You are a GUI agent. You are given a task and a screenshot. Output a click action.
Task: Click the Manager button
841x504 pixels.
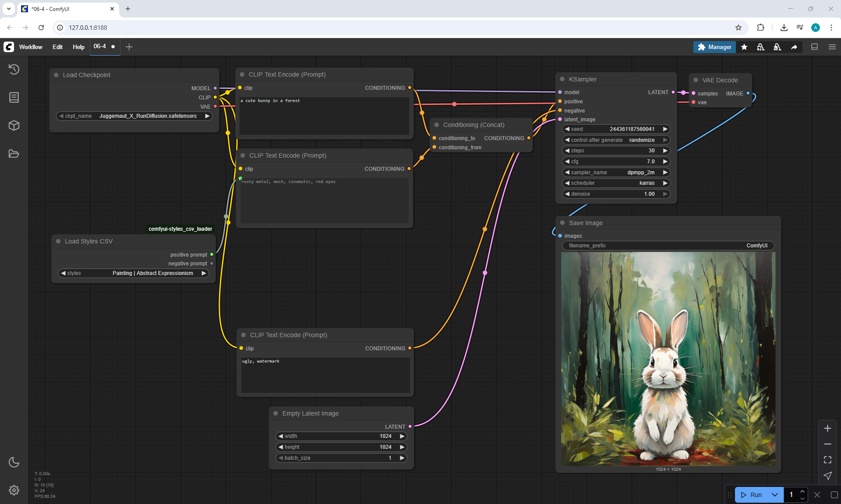(x=714, y=47)
